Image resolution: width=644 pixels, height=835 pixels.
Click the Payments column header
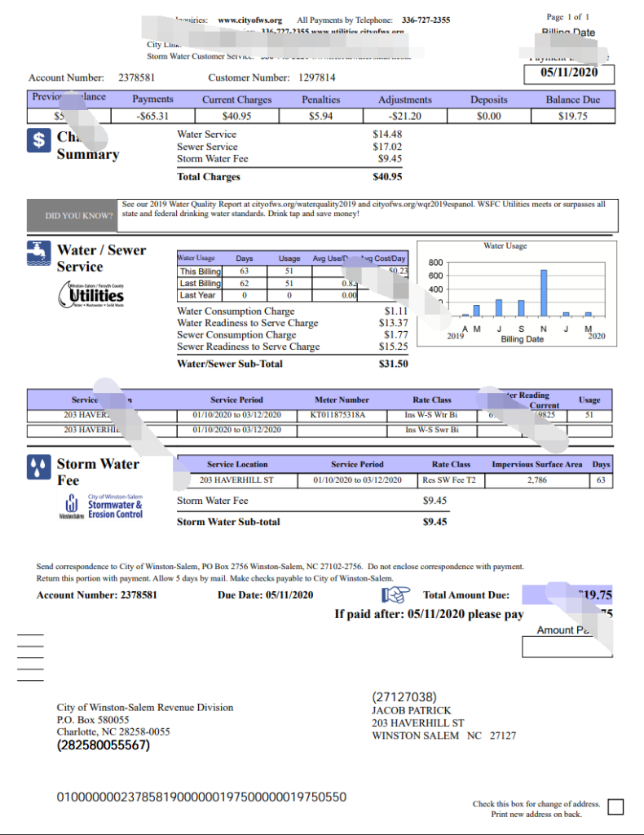point(152,99)
